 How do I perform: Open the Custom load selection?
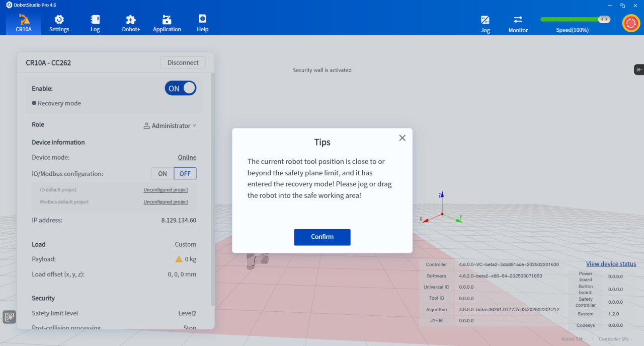point(185,244)
